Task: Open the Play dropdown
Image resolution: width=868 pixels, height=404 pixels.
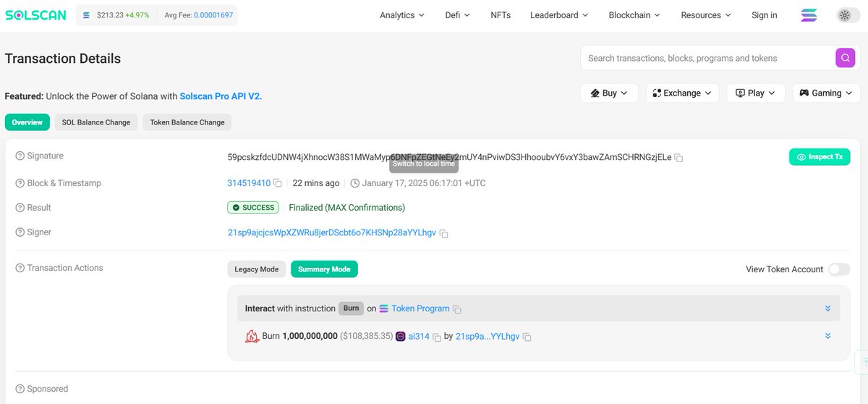Action: pyautogui.click(x=756, y=93)
